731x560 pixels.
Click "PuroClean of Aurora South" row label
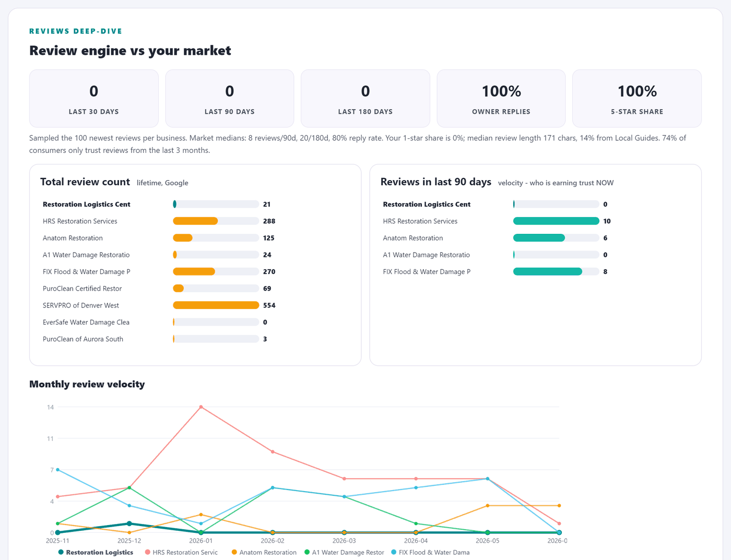coord(83,339)
